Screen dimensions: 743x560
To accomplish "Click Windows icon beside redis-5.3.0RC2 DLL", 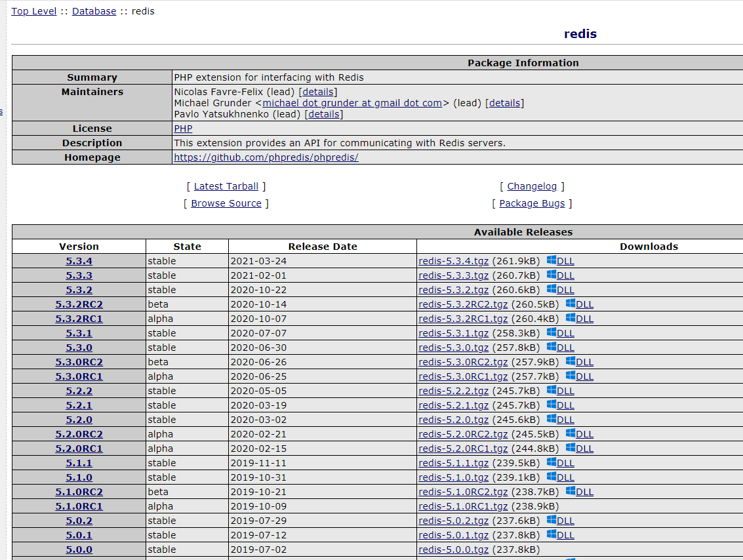I will point(570,361).
